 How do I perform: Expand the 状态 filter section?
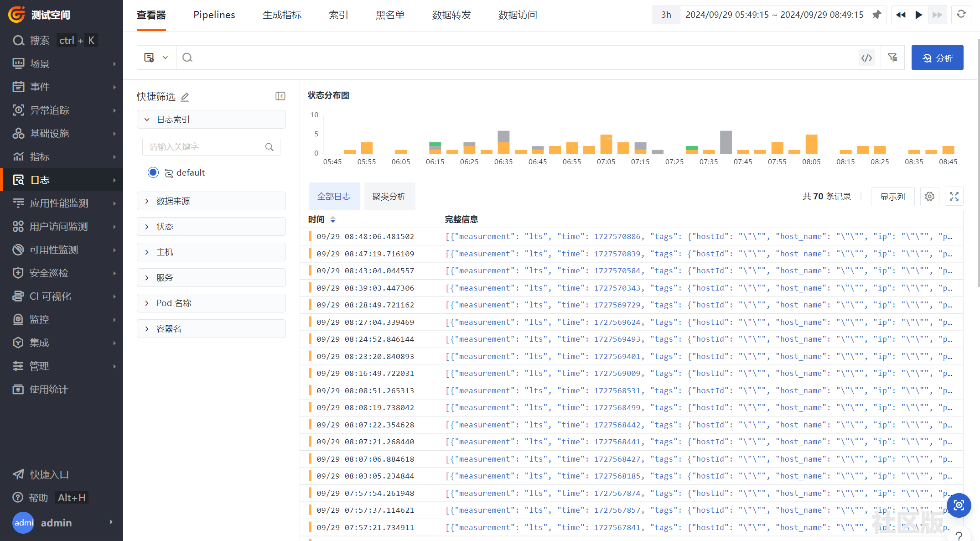(211, 227)
